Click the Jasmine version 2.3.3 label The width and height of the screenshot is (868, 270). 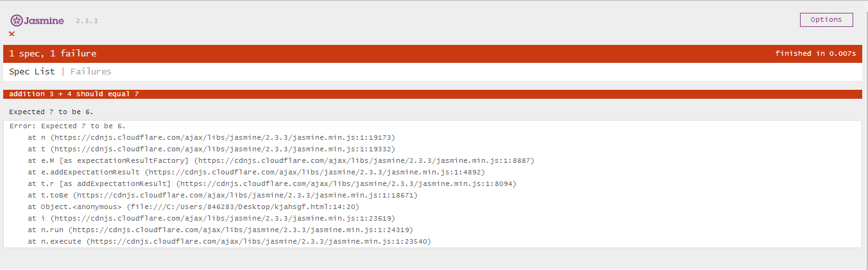87,21
